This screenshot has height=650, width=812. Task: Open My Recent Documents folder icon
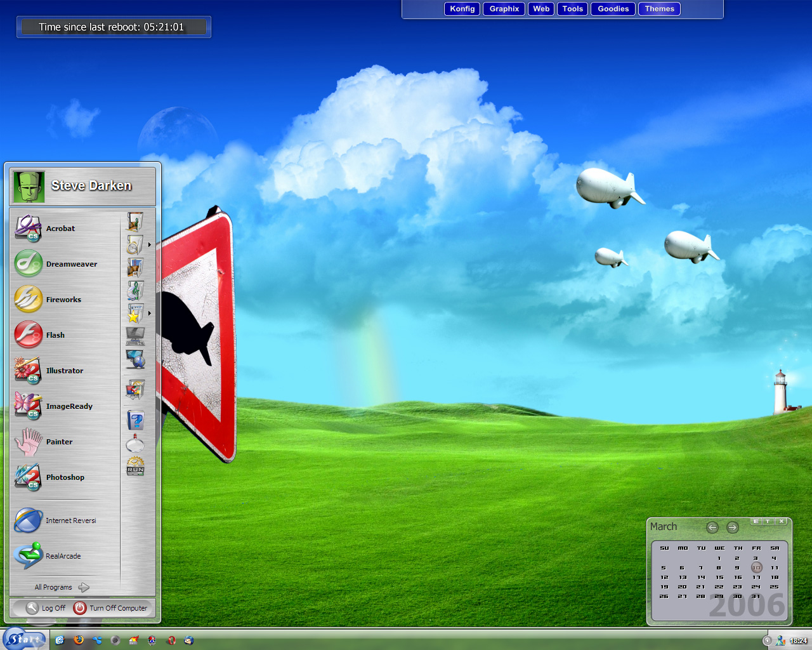[x=135, y=244]
